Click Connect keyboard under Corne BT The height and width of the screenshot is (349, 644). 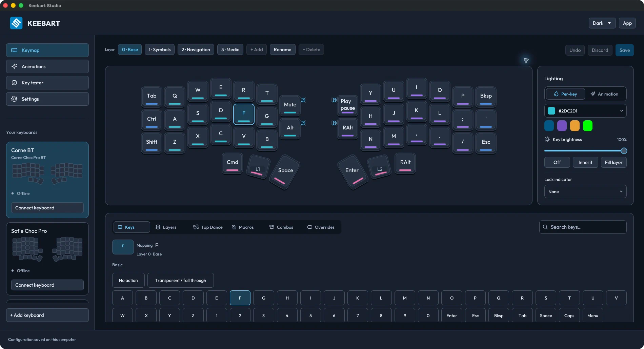47,208
